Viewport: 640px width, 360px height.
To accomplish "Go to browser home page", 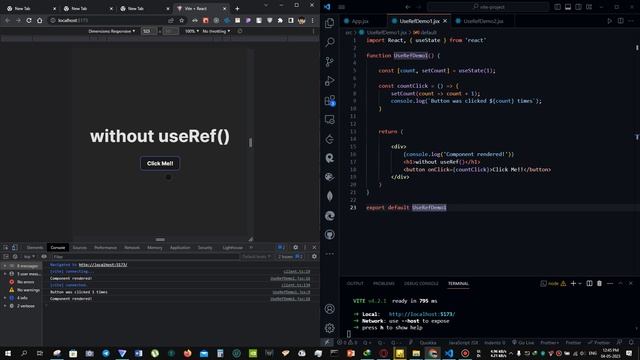I will tap(40, 20).
